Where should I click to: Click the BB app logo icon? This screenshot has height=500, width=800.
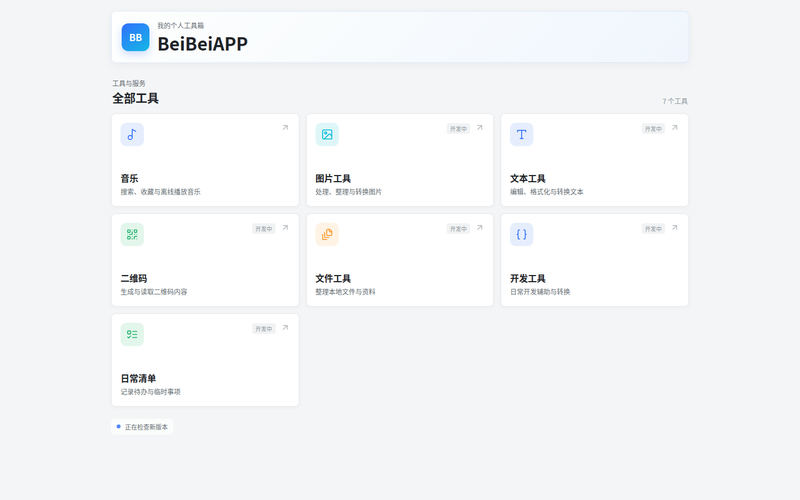[x=135, y=37]
